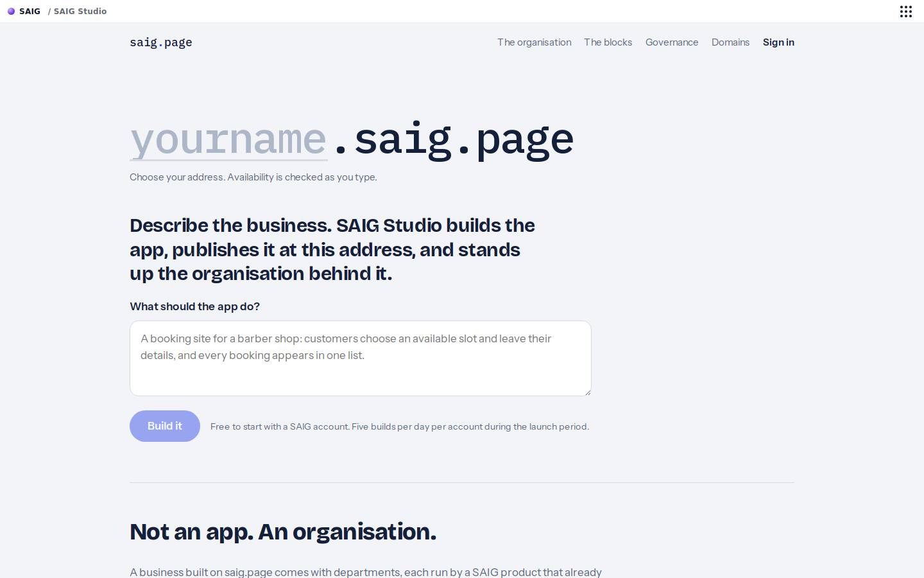
Task: Click the '.saig.page' domain suffix text
Action: 452,139
